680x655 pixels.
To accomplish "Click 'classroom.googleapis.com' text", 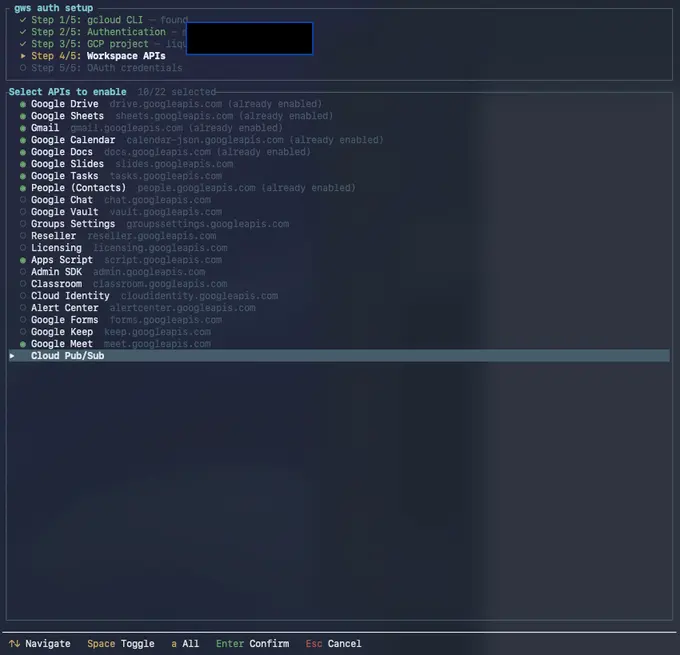I will click(x=160, y=284).
